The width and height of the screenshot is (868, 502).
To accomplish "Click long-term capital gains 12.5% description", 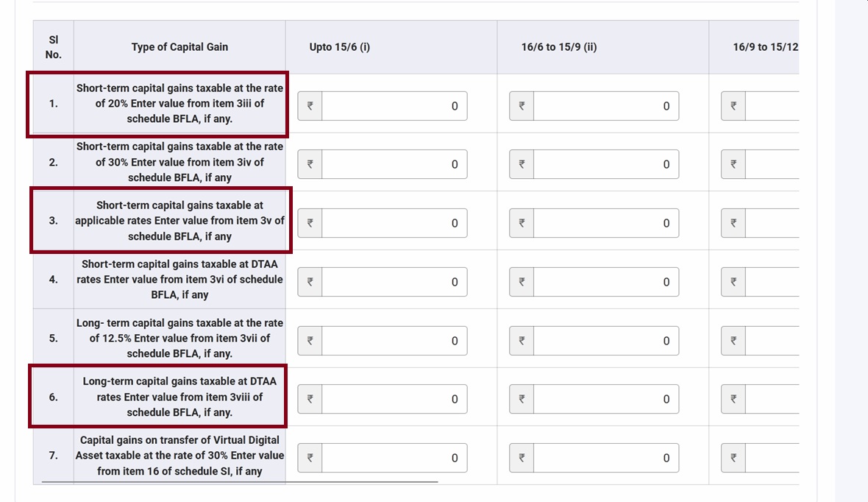I will pos(179,338).
